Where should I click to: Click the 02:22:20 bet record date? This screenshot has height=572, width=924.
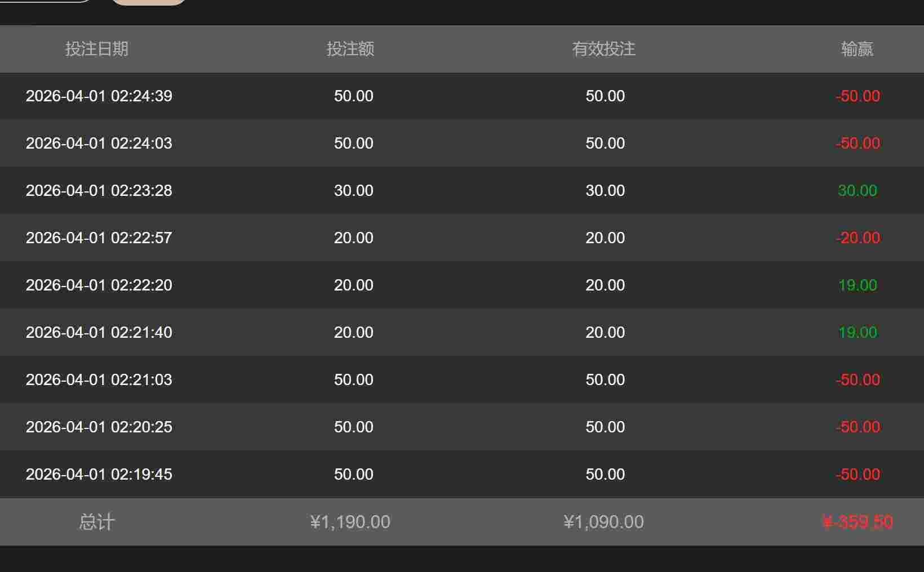coord(99,285)
